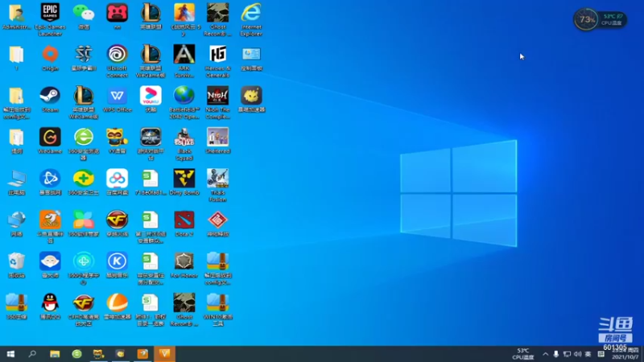Viewport: 644px width, 362px height.
Task: Launch Steam from the desktop
Action: pyautogui.click(x=50, y=99)
